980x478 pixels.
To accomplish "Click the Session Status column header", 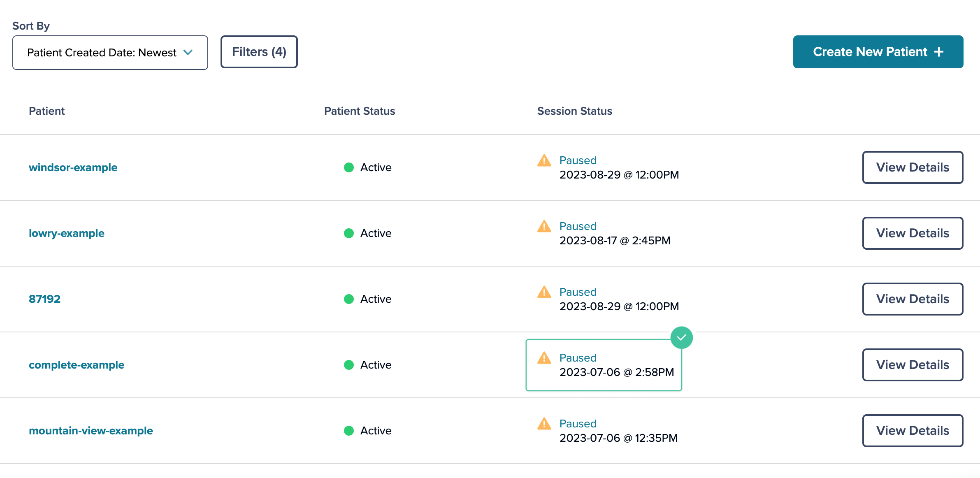I will point(574,111).
